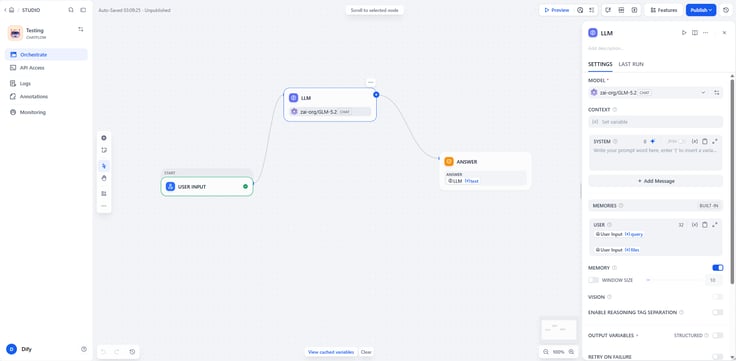Open the three-dot menu above LLM node
This screenshot has height=361, width=736.
[x=370, y=82]
